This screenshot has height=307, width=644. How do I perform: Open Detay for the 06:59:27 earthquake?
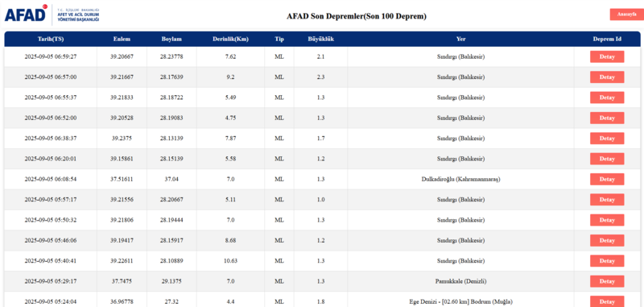[x=607, y=56]
